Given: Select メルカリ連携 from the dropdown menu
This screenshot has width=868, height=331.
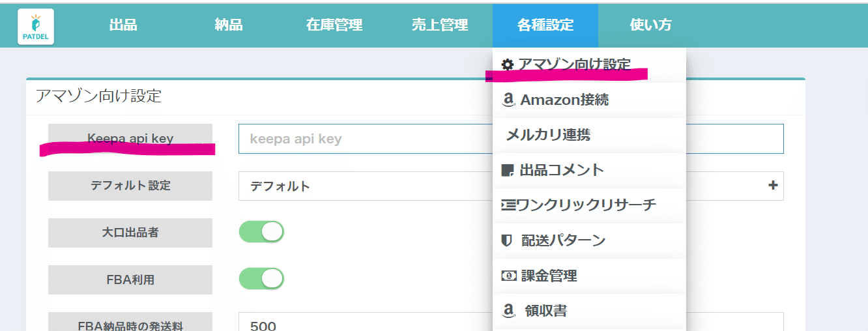Looking at the screenshot, I should pos(548,136).
